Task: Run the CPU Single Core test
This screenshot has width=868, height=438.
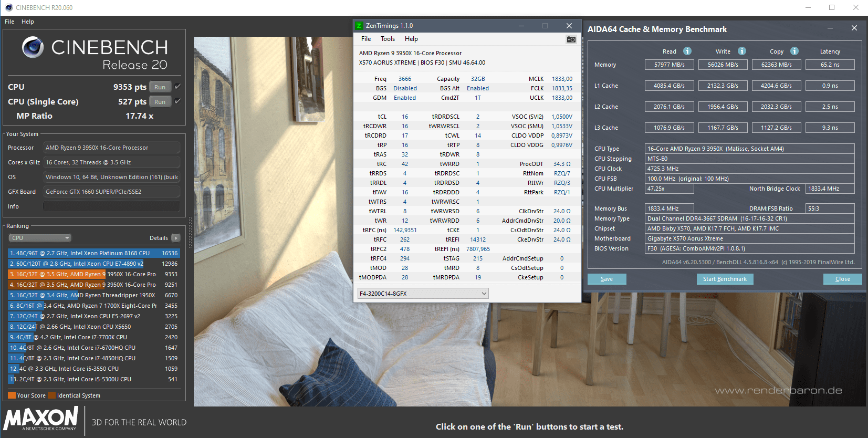Action: tap(160, 102)
